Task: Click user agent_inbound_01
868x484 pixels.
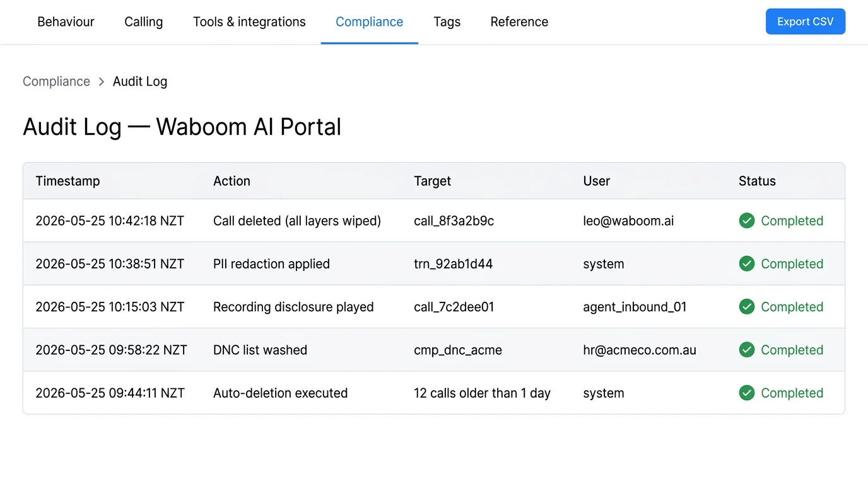Action: point(635,307)
